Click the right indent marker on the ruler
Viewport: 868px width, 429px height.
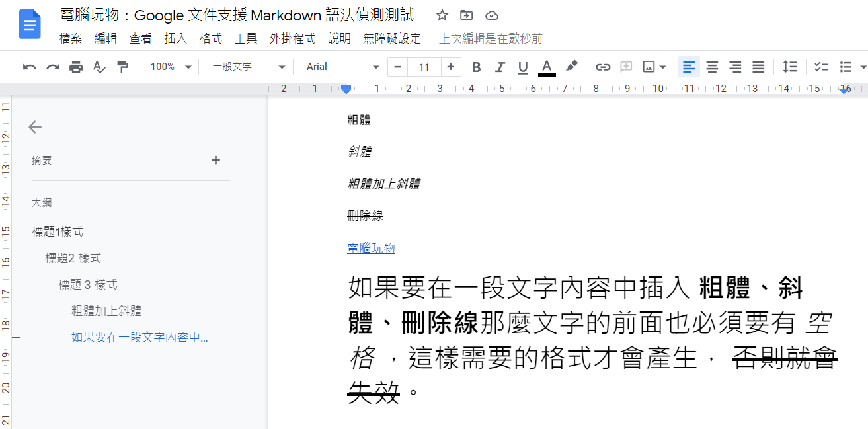tap(844, 90)
